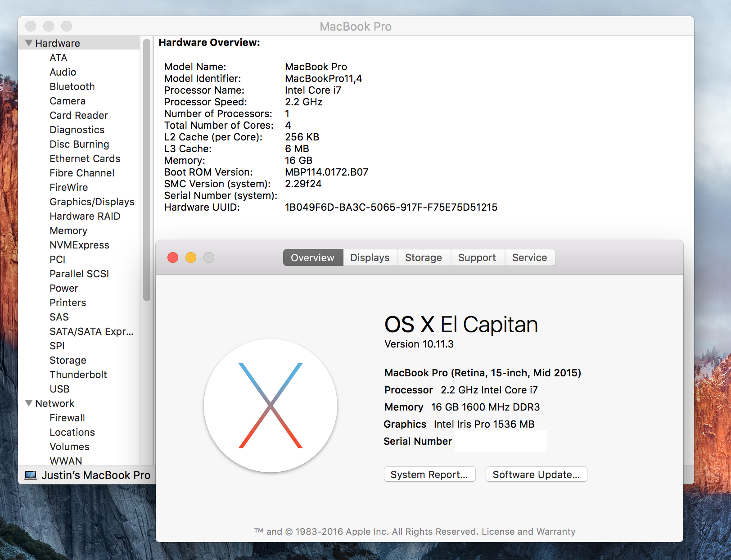Open FireWire in the sidebar
This screenshot has width=731, height=560.
tap(69, 187)
